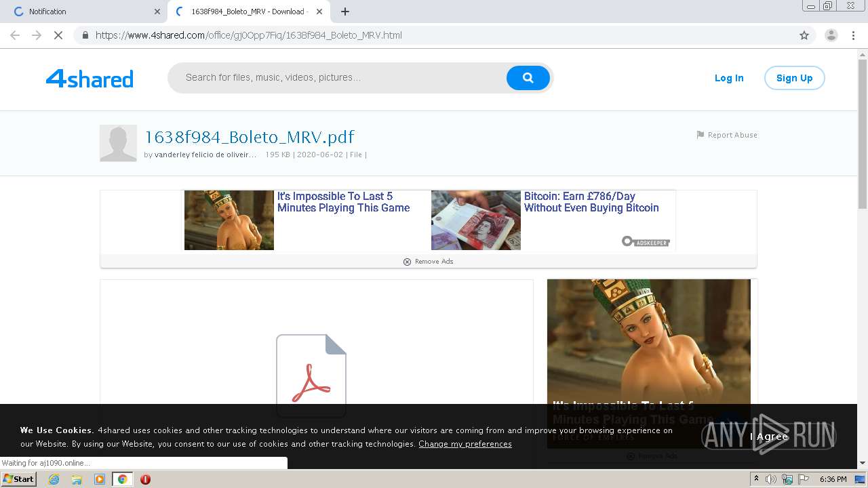Close the Notification tab

[157, 12]
